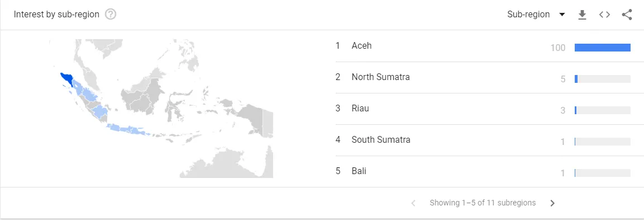Click dark blue Aceh region on map

66,79
